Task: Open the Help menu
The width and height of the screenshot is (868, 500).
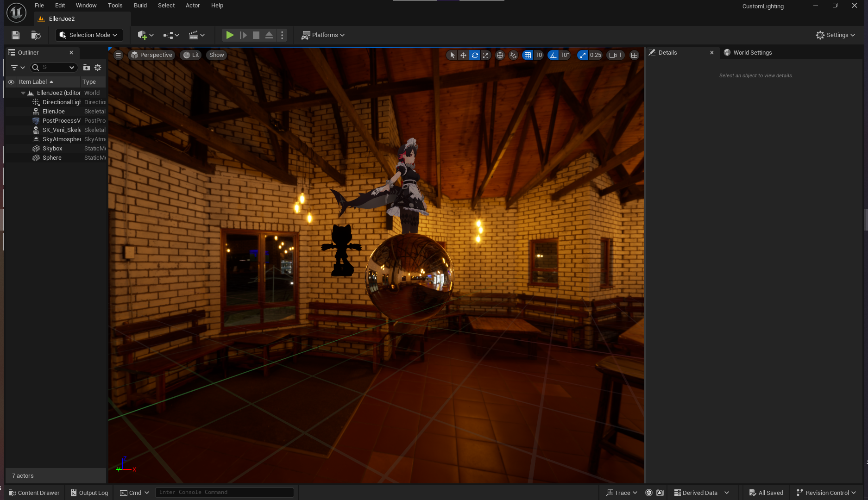Action: [217, 6]
